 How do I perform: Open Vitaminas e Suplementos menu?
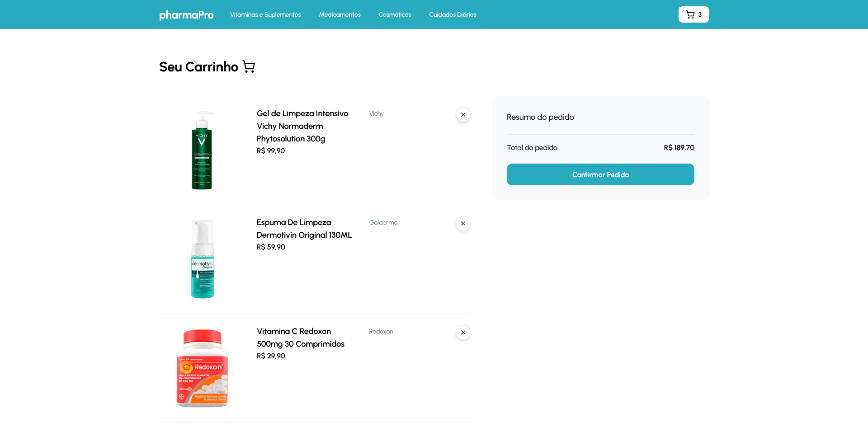click(265, 14)
